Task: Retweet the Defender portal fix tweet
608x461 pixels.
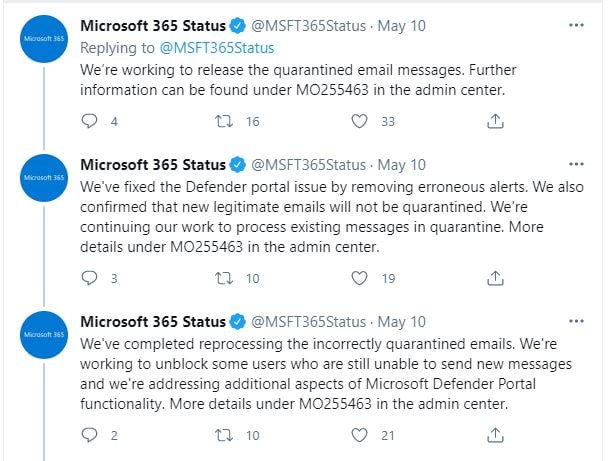Action: [224, 278]
